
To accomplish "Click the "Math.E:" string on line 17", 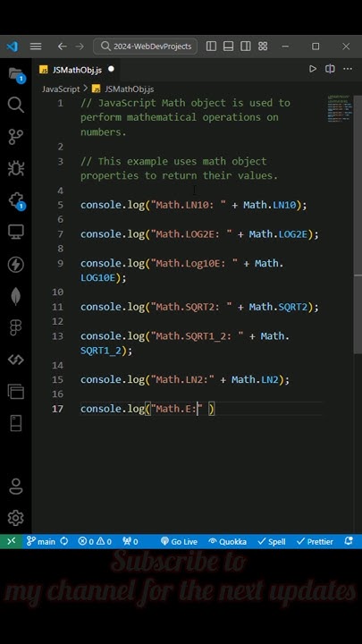I will point(176,409).
